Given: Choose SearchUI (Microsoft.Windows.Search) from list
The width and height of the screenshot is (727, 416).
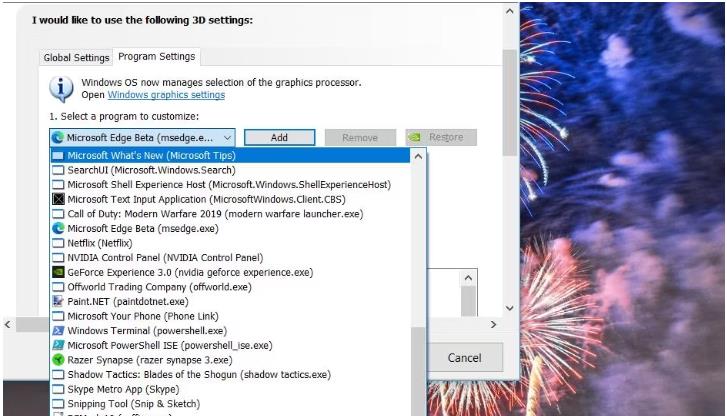Looking at the screenshot, I should point(230,170).
